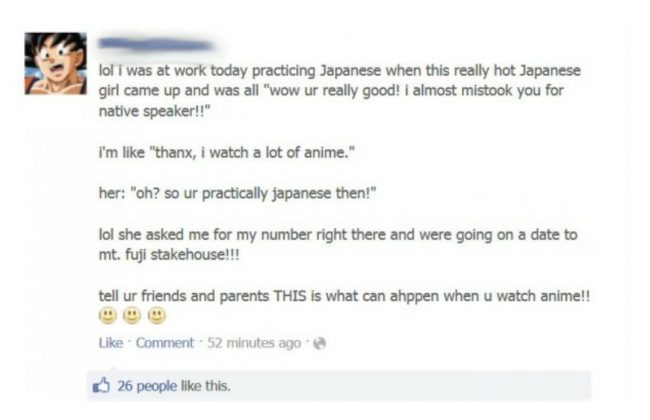This screenshot has height=420, width=650.
Task: Click the third smiley emoji
Action: tap(157, 316)
